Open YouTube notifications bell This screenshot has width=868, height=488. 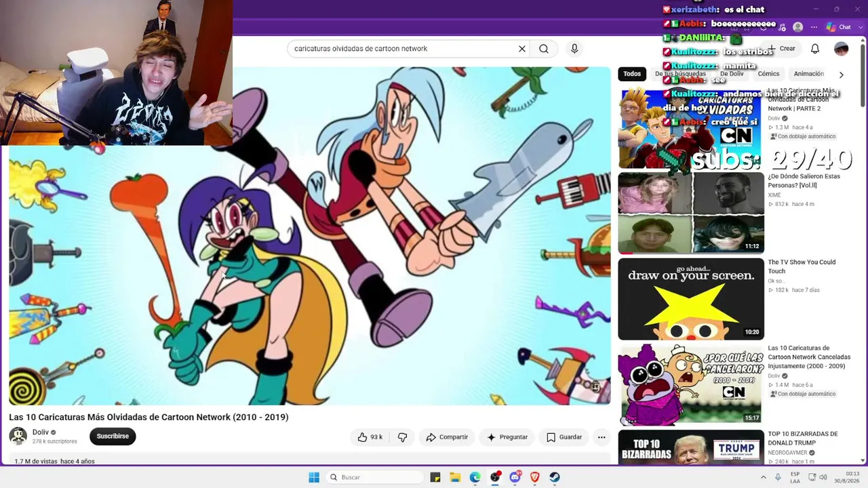[815, 49]
